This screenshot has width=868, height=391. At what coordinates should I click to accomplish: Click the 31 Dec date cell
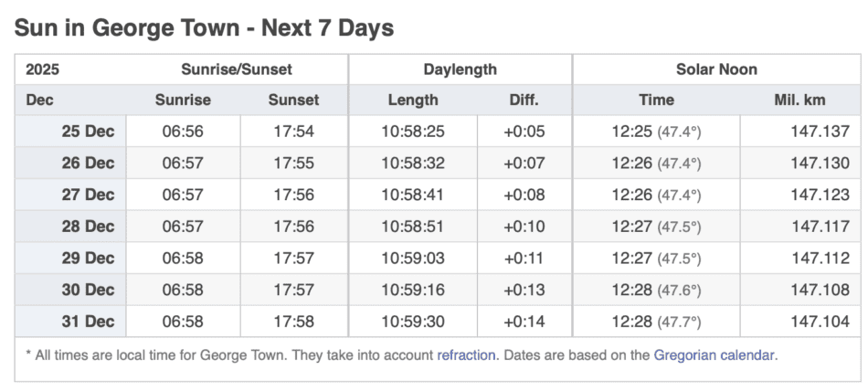[x=88, y=322]
